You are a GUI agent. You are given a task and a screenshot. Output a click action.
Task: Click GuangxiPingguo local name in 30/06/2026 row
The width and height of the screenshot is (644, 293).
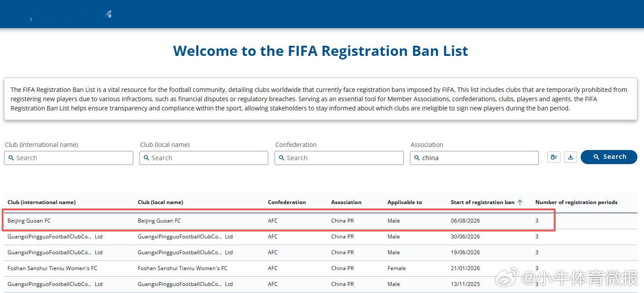point(185,237)
